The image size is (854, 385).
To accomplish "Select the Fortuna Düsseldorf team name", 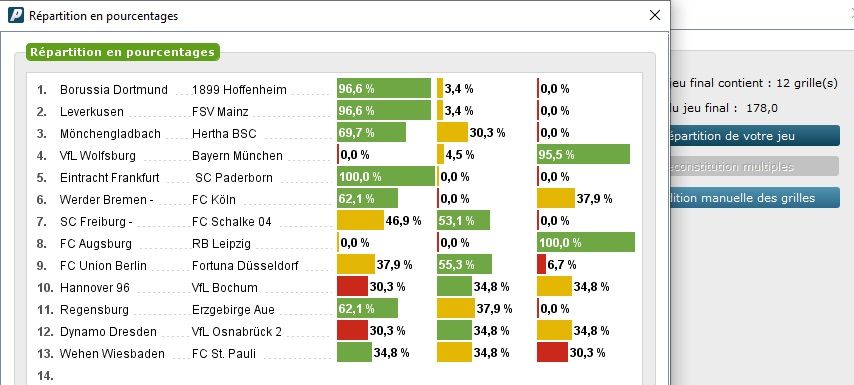I will 245,266.
